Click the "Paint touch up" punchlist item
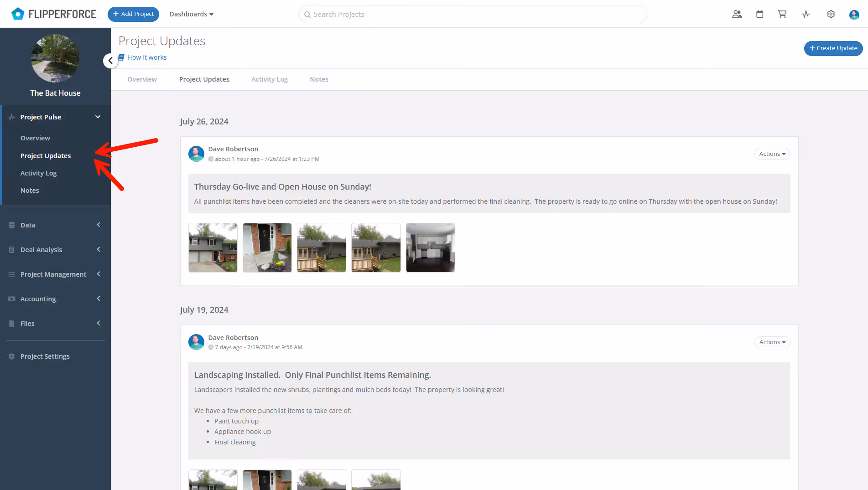This screenshot has width=868, height=490. [x=236, y=421]
